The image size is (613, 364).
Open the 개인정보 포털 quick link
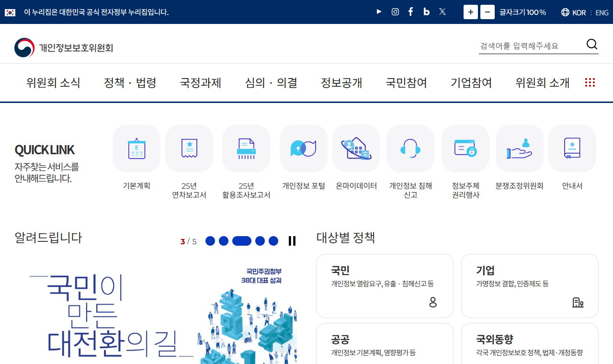click(x=304, y=158)
